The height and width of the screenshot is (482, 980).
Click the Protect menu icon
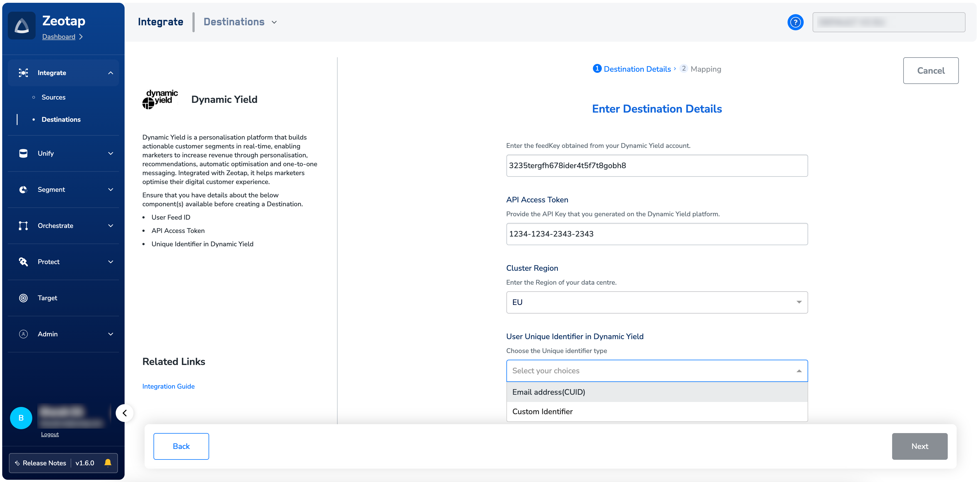pyautogui.click(x=23, y=262)
